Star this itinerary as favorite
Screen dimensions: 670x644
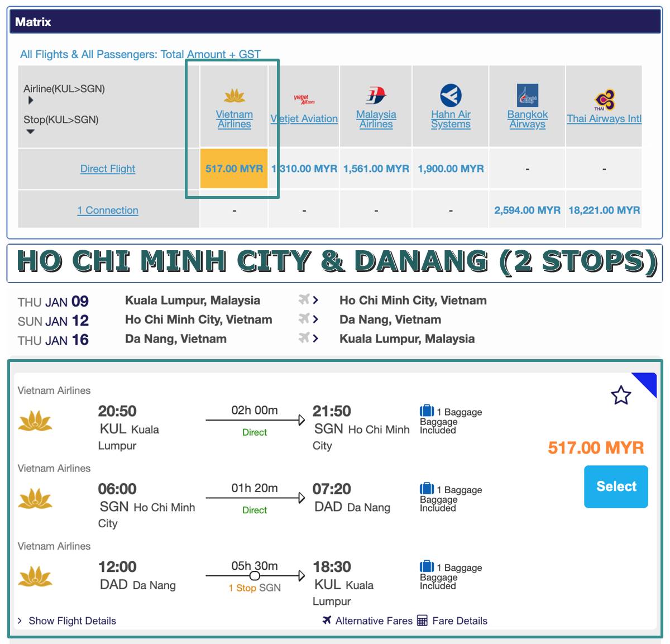pos(621,395)
